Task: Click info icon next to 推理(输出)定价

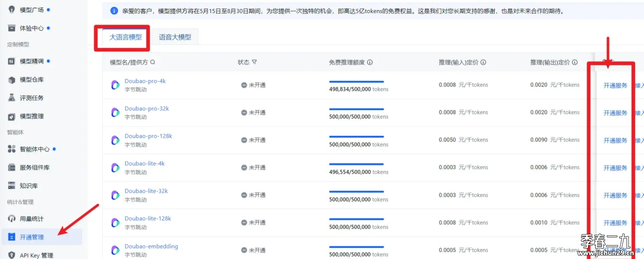Action: 575,62
